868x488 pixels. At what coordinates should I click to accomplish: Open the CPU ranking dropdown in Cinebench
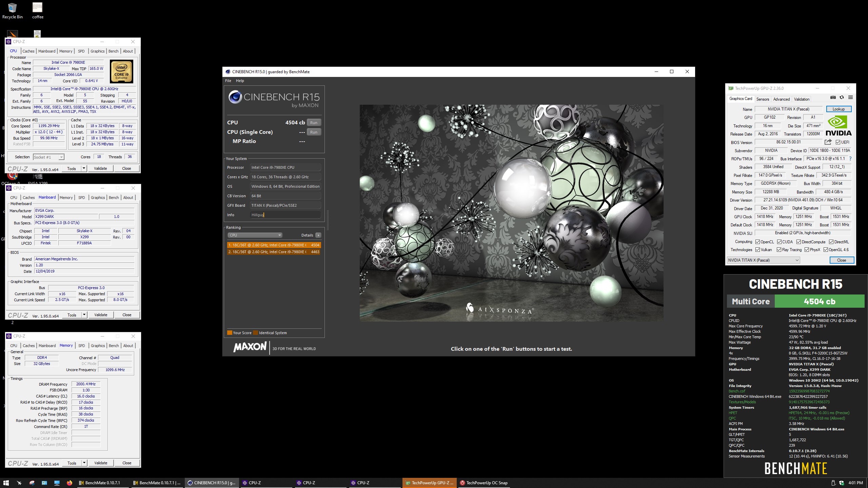255,235
